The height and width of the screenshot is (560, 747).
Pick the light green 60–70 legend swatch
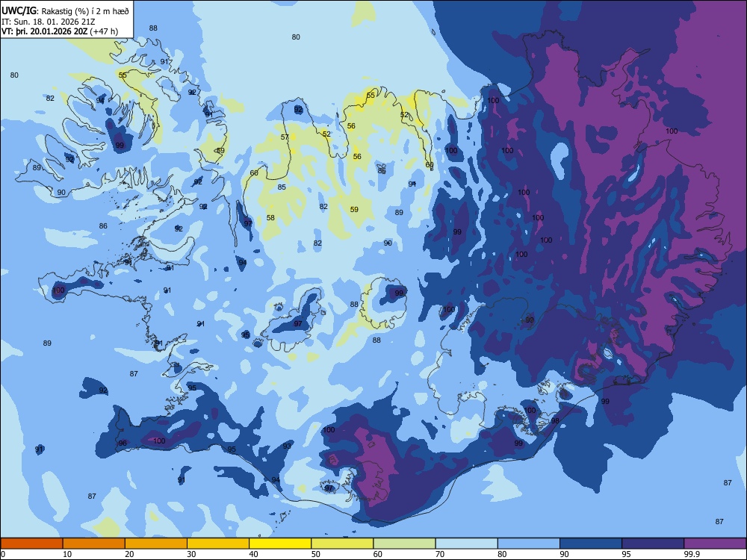pos(404,544)
